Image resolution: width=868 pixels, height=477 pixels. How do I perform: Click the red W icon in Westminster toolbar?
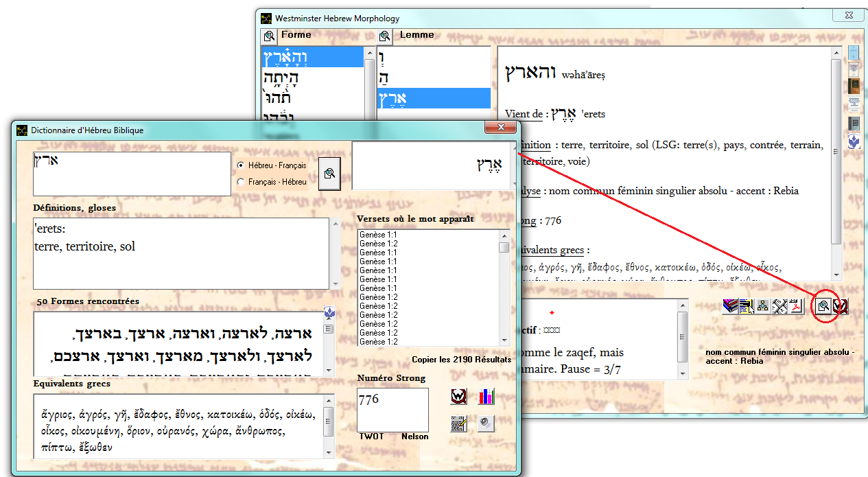coord(839,307)
